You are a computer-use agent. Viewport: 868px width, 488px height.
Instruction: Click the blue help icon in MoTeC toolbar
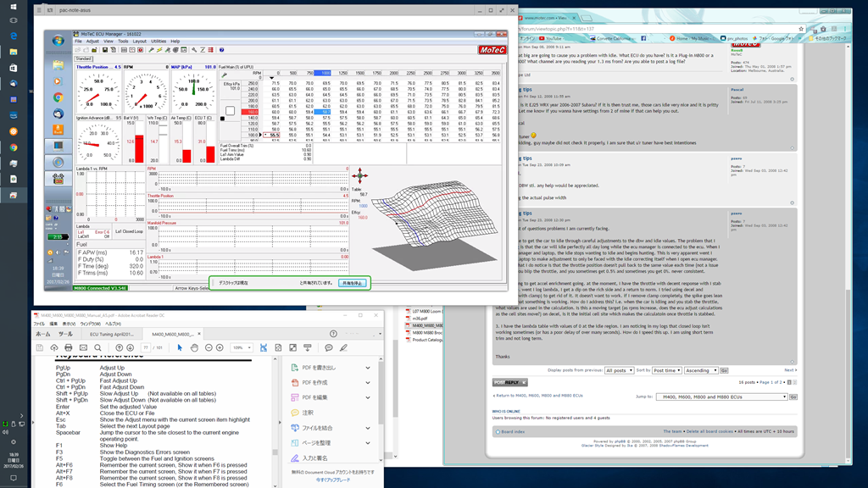(x=222, y=50)
